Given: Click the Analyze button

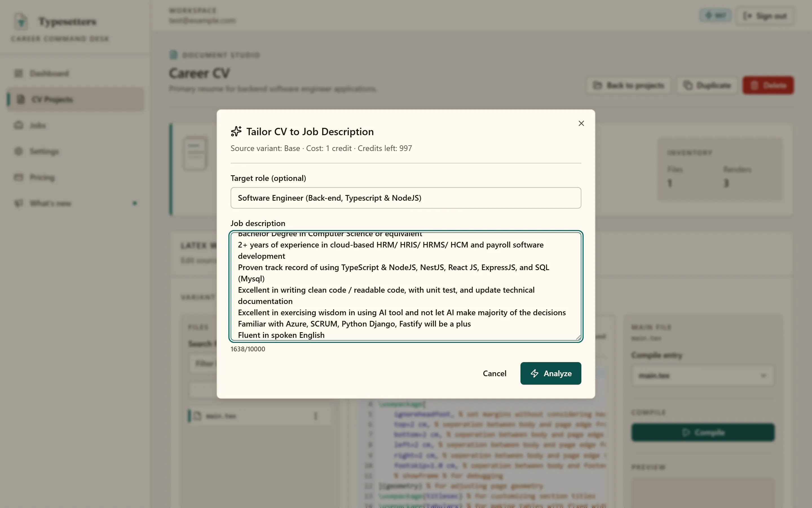Looking at the screenshot, I should pyautogui.click(x=551, y=373).
